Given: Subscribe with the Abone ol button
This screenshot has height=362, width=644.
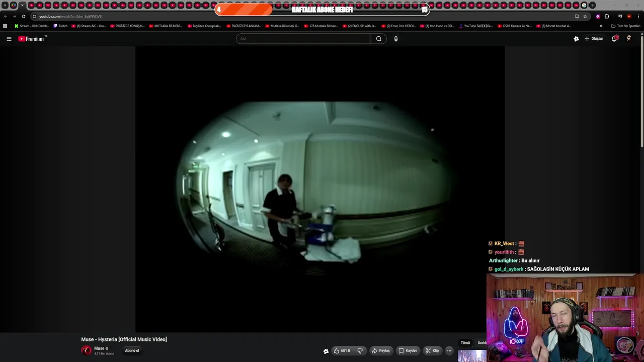Looking at the screenshot, I should pyautogui.click(x=132, y=350).
